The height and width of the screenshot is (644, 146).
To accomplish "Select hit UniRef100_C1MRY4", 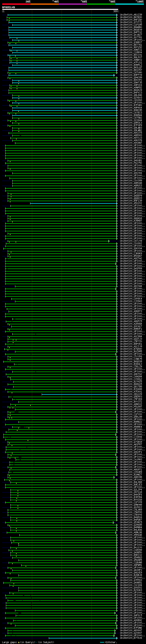I will [131, 53].
